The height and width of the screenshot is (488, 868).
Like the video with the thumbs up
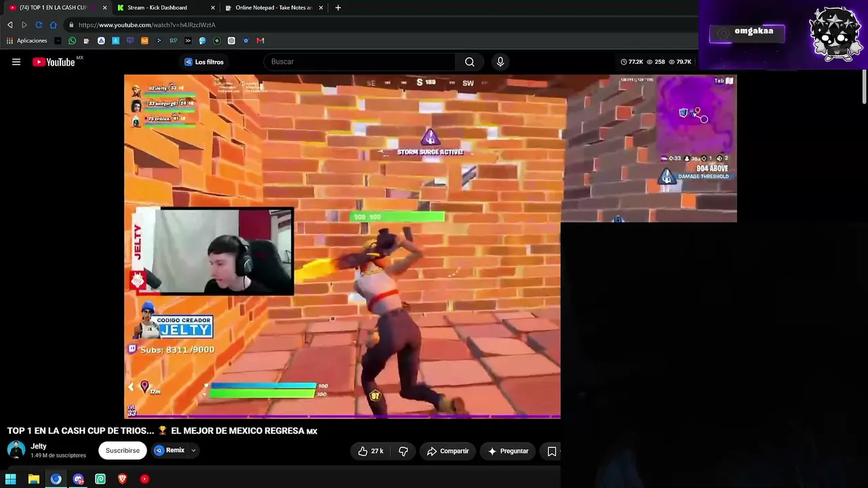point(371,451)
